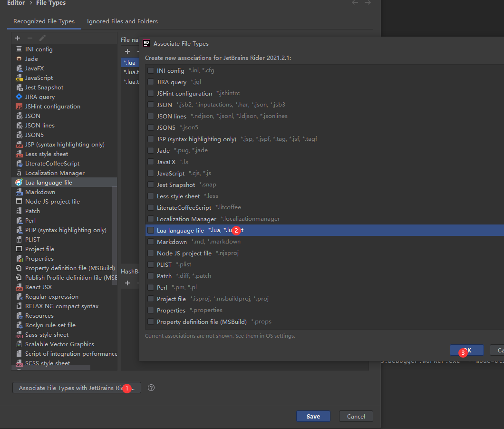Click the Sass style sheet icon
The image size is (504, 429).
[19, 335]
